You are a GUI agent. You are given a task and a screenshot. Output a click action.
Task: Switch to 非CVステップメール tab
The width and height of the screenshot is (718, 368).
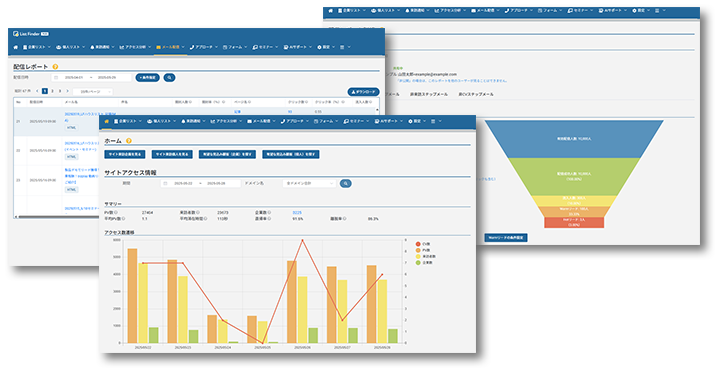476,94
